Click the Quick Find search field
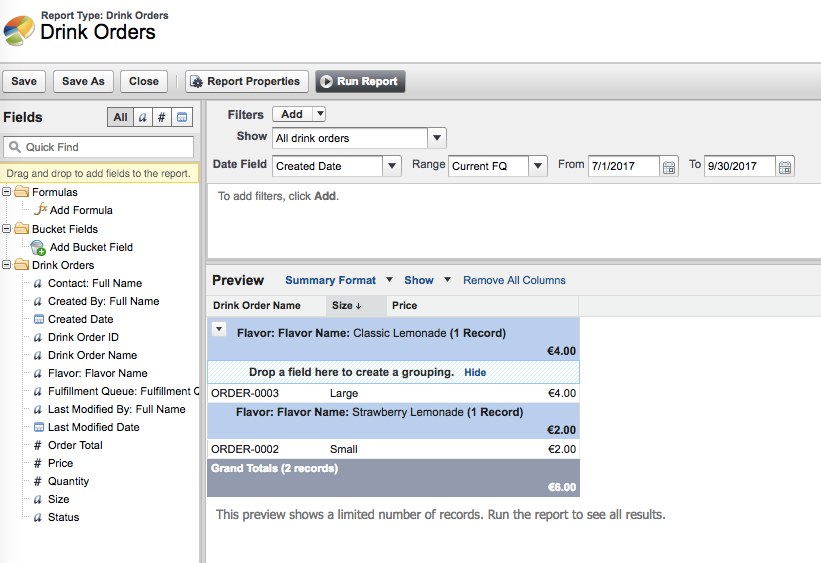 [x=99, y=147]
